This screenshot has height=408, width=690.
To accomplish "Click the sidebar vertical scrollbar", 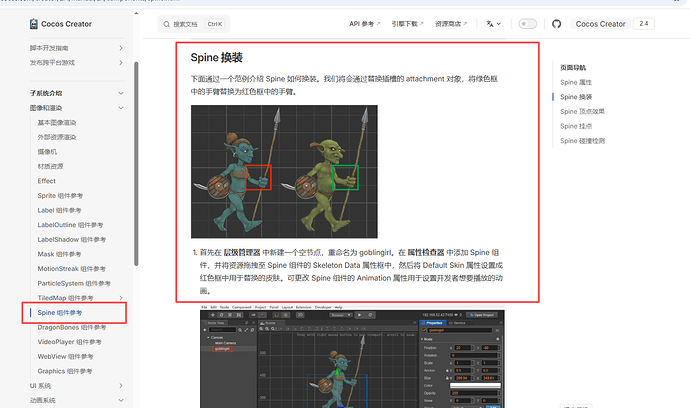I will (136, 164).
